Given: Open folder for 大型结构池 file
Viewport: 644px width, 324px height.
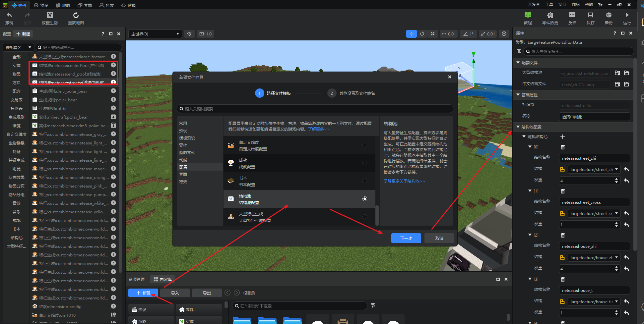Looking at the screenshot, I should (626, 73).
